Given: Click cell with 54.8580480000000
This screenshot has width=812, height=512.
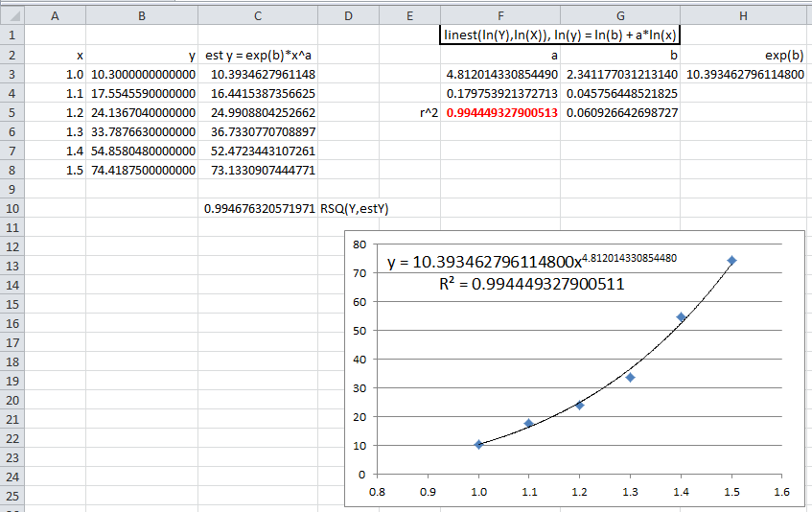Looking at the screenshot, I should point(141,151).
